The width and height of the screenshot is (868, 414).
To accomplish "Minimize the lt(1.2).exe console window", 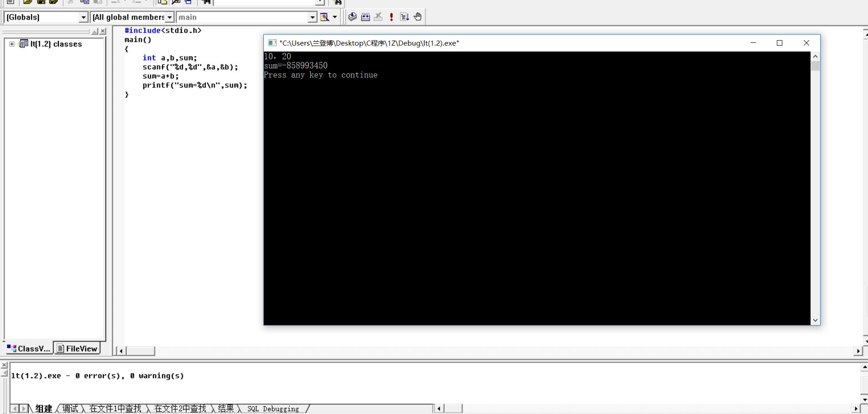I will [753, 43].
